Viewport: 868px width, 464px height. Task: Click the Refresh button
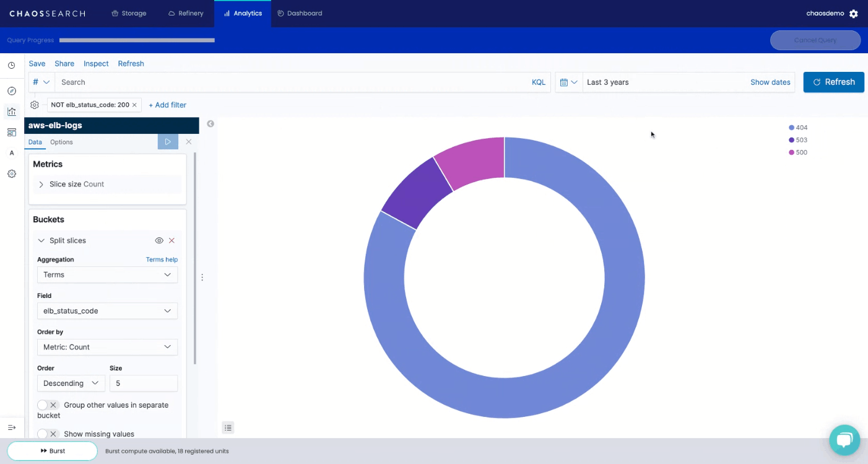pyautogui.click(x=833, y=82)
